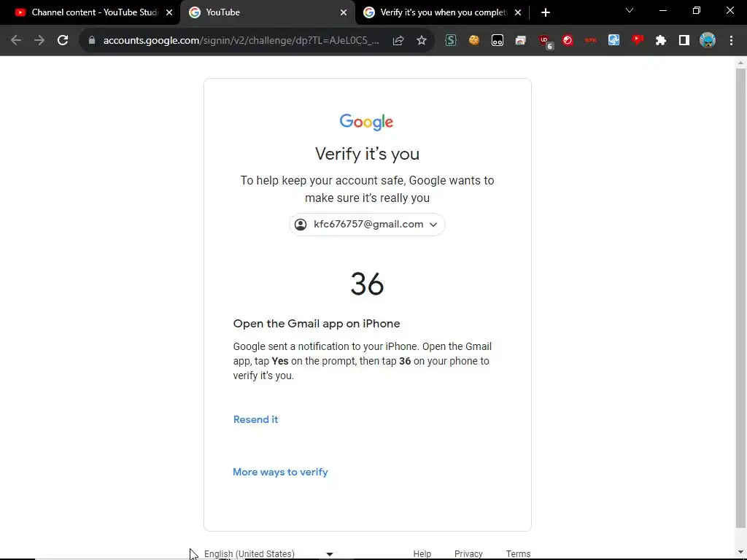Click the verification number 36
Viewport: 747px width, 560px height.
[367, 284]
